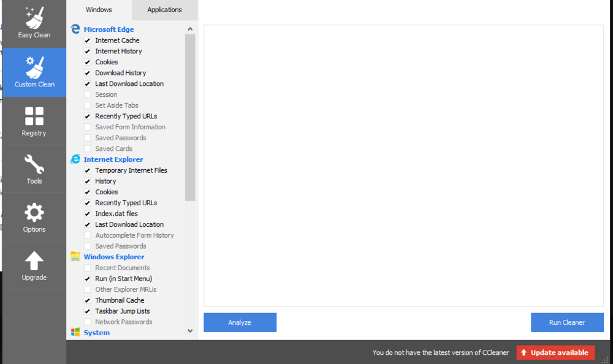This screenshot has height=364, width=613.
Task: Enable Saved Cards checkbox
Action: click(88, 148)
